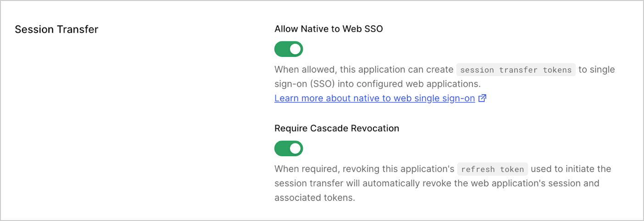Disable the Require Cascade Revocation switch
This screenshot has width=644, height=221.
tap(289, 148)
